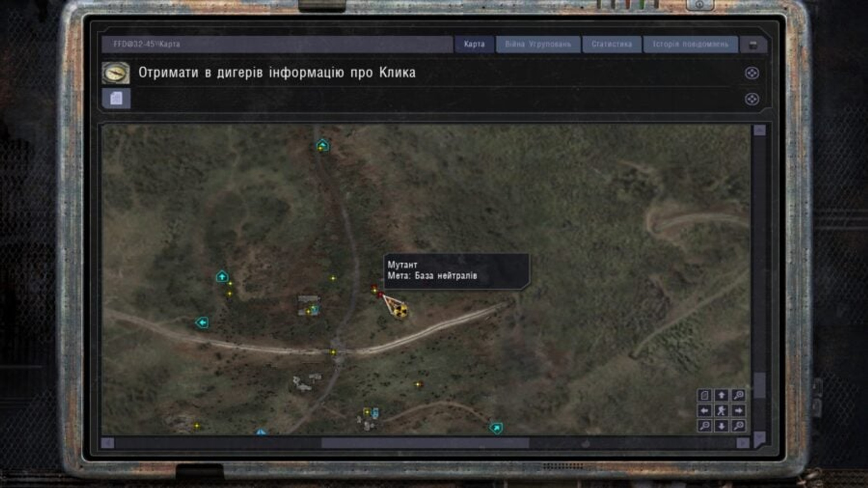Viewport: 868px width, 488px height.
Task: Click the yellow square marker at the southern camp
Action: click(x=367, y=412)
